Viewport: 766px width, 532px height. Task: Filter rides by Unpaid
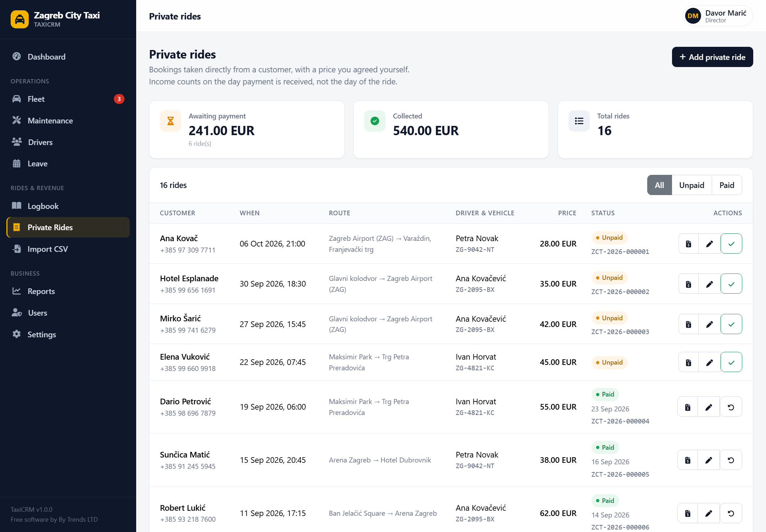(692, 185)
